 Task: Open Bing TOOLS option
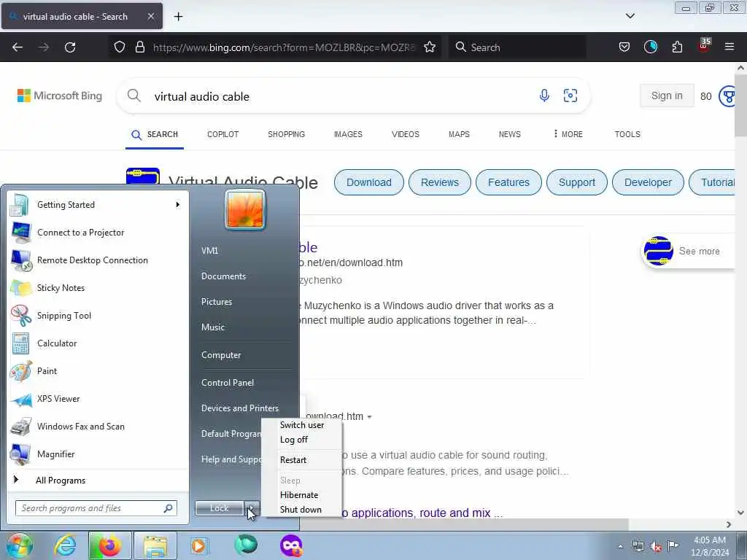click(x=627, y=134)
